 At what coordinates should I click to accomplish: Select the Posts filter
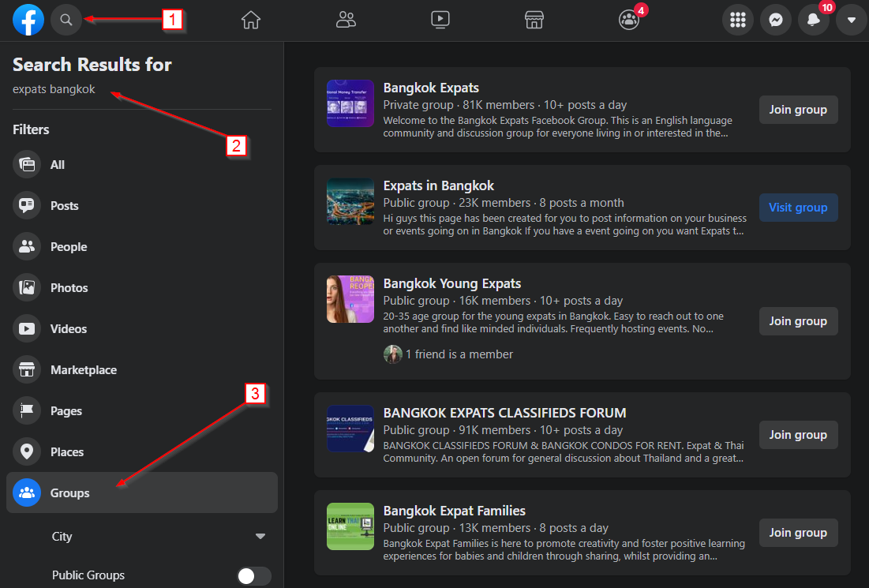[x=142, y=206]
